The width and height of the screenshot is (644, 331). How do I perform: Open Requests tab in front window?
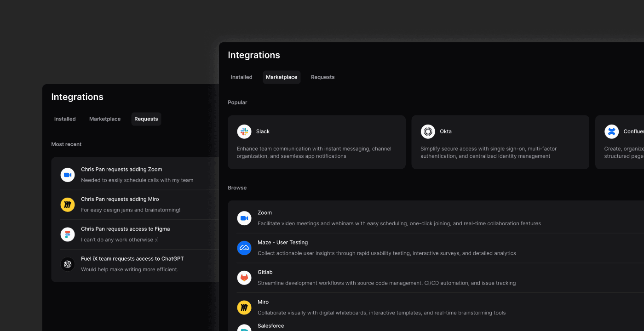(322, 77)
